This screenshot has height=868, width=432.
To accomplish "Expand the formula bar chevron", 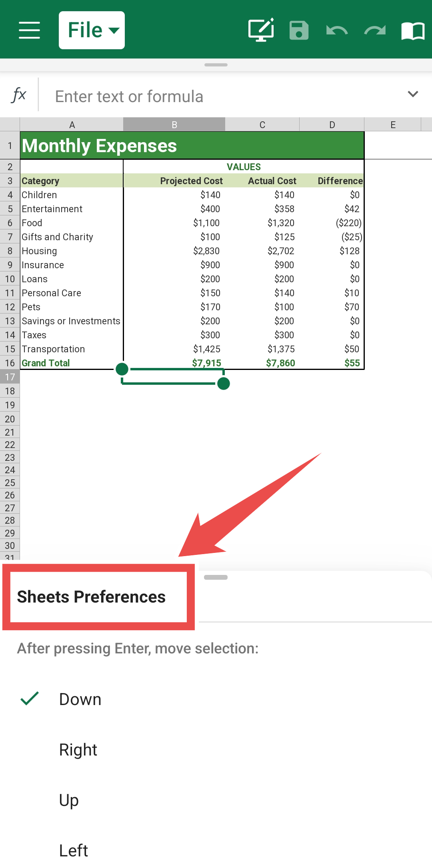I will [x=412, y=94].
